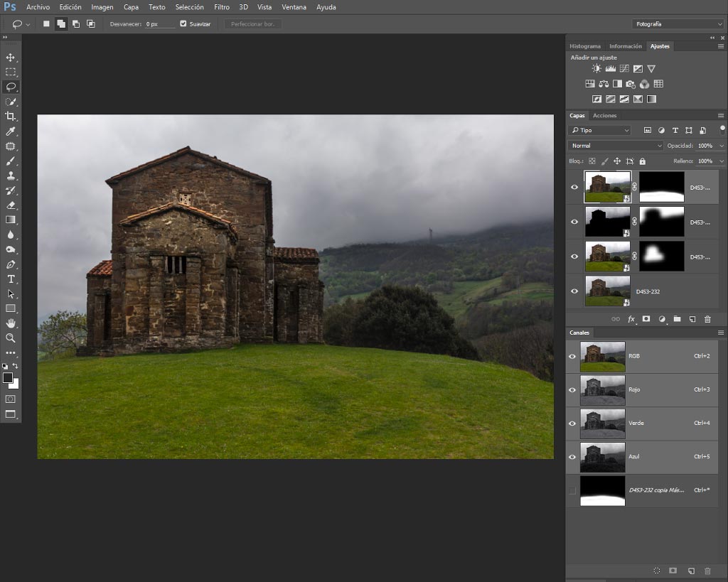
Task: Click the Perfeccionar borde button
Action: 253,24
